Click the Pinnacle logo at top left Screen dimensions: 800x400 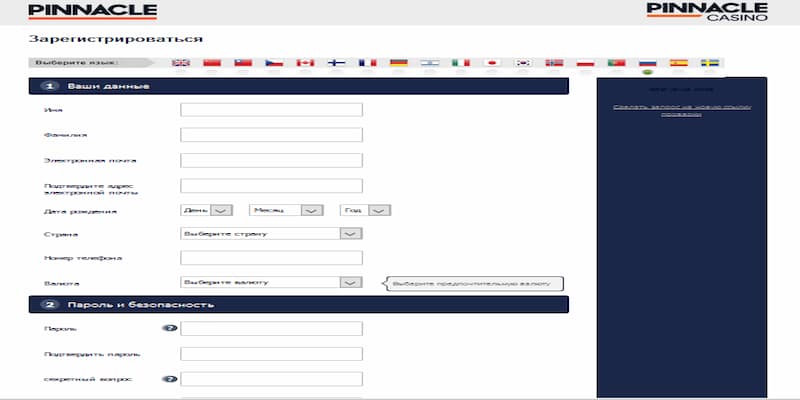tap(92, 11)
